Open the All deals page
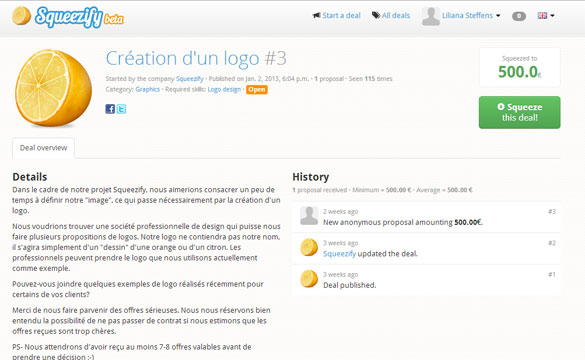The image size is (585, 360). point(395,16)
